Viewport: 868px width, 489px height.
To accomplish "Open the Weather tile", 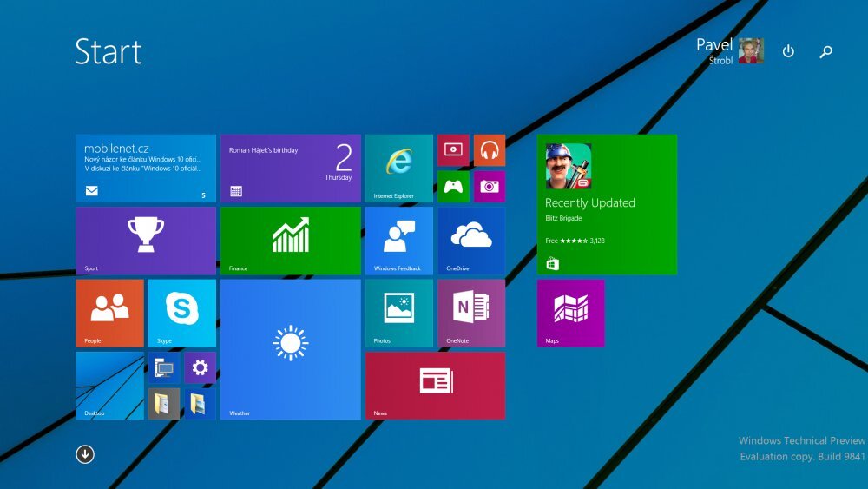I will (x=291, y=349).
